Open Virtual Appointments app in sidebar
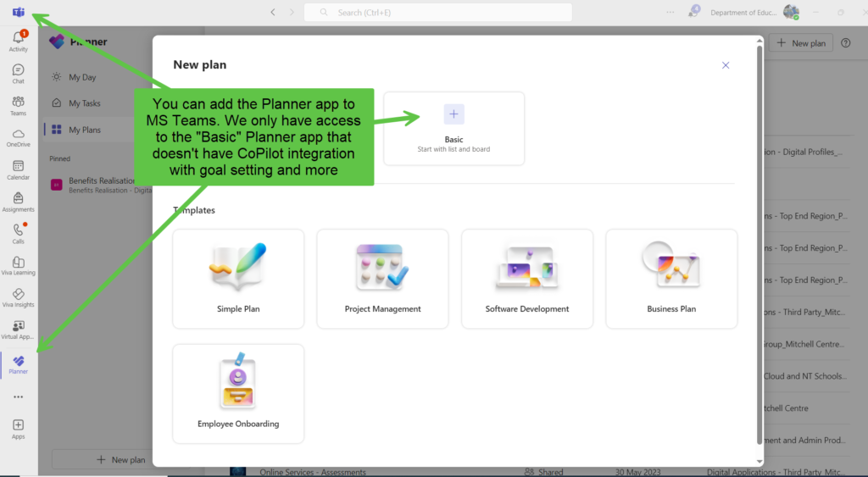The height and width of the screenshot is (477, 868). [x=19, y=330]
